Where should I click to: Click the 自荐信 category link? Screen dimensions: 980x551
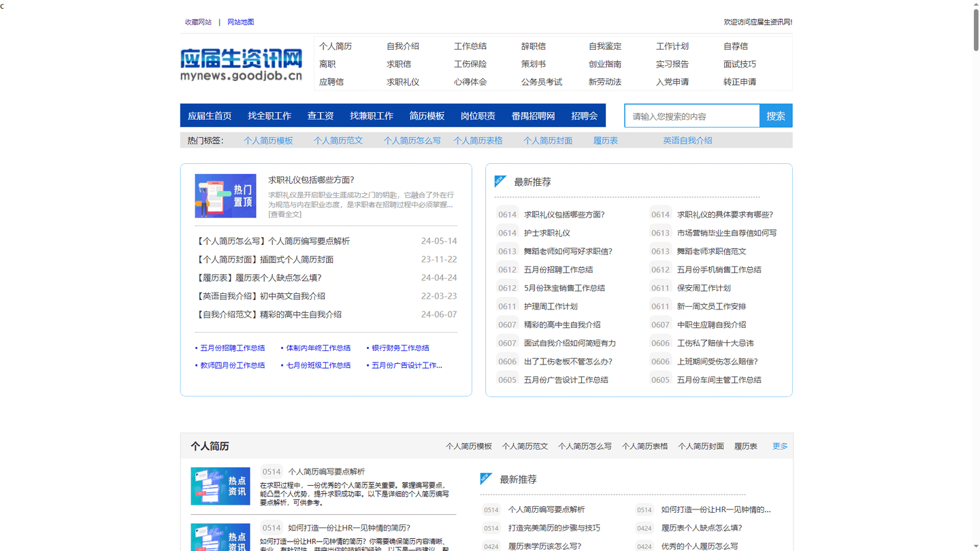[x=736, y=46]
